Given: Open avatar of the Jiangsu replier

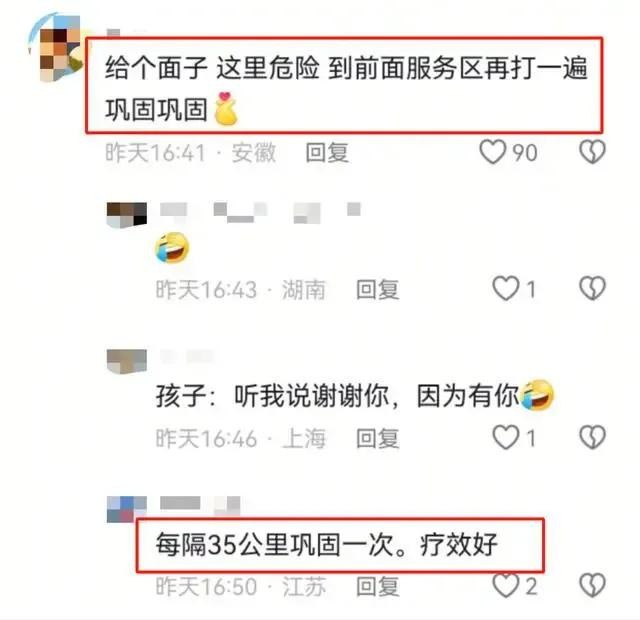Looking at the screenshot, I should coord(127,509).
